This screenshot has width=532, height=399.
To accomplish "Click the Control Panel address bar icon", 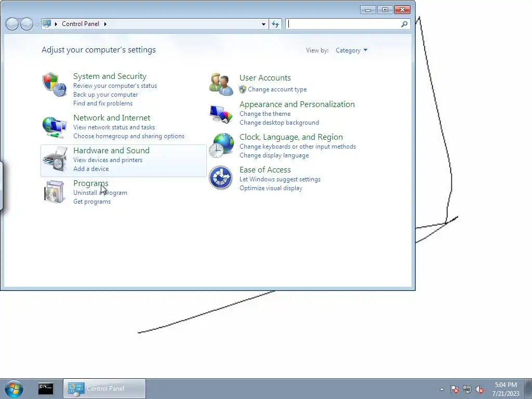I will [47, 24].
